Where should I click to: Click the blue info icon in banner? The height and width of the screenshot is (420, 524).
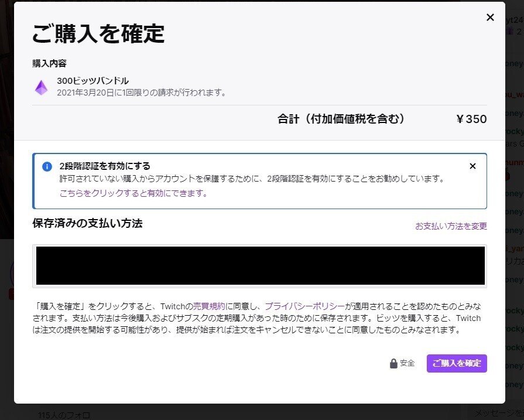tap(47, 166)
